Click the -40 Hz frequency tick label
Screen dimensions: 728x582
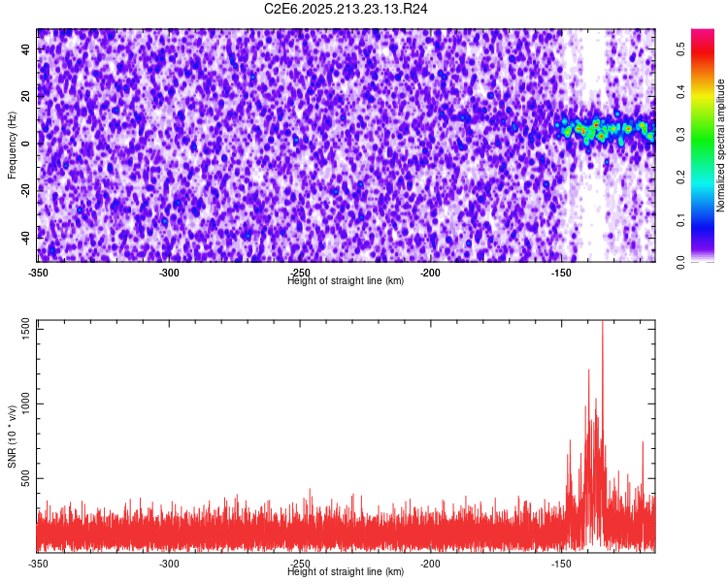[x=26, y=238]
